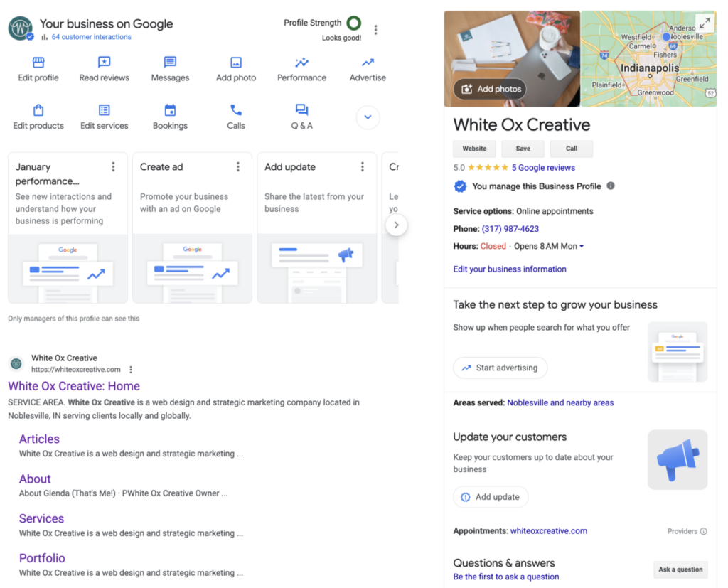Image resolution: width=728 pixels, height=588 pixels.
Task: Open Read reviews star icon
Action: [x=104, y=63]
